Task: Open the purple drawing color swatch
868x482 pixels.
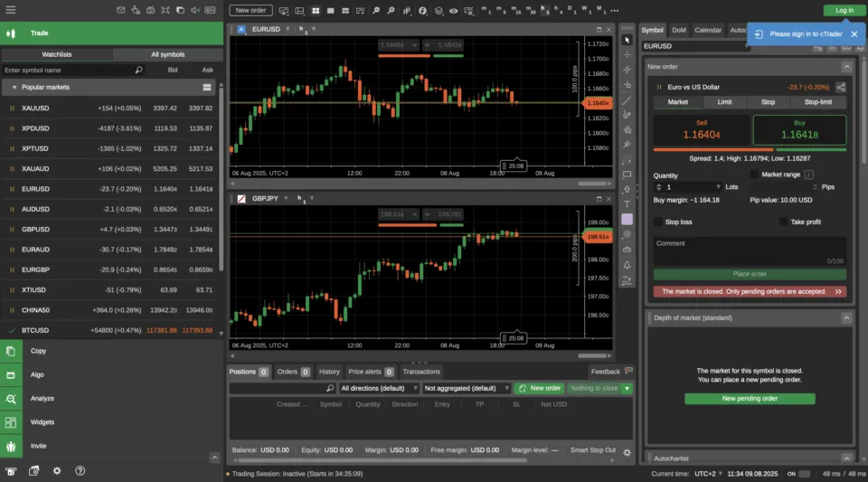Action: 627,219
